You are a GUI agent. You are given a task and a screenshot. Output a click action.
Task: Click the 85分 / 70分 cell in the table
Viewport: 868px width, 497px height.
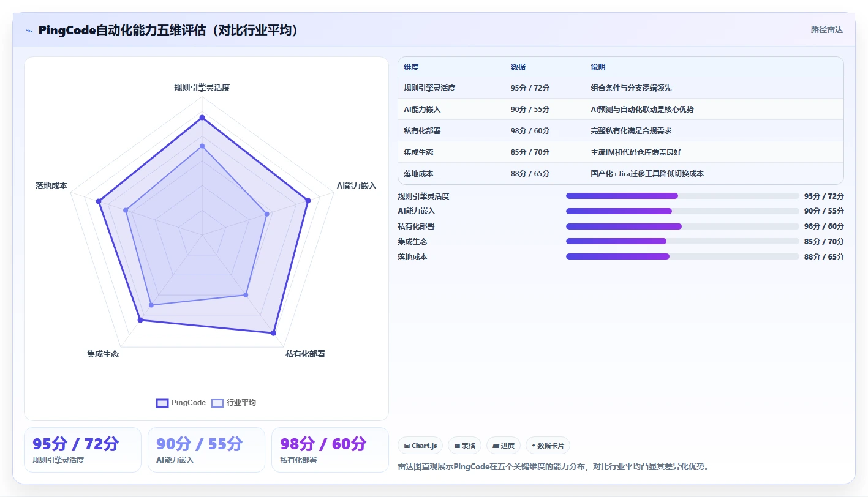click(545, 152)
